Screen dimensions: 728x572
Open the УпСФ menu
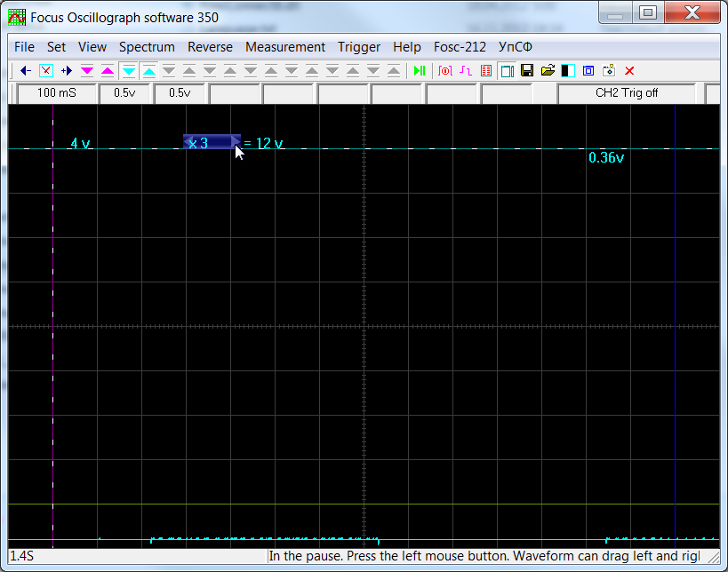point(516,47)
